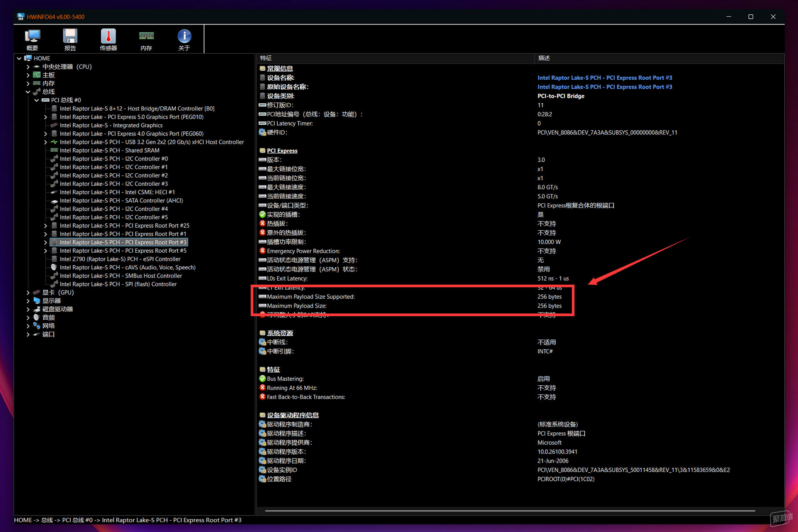This screenshot has height=532, width=798.
Task: Select Host Bridge/DRAM Controller [B0] item
Action: pyautogui.click(x=137, y=108)
